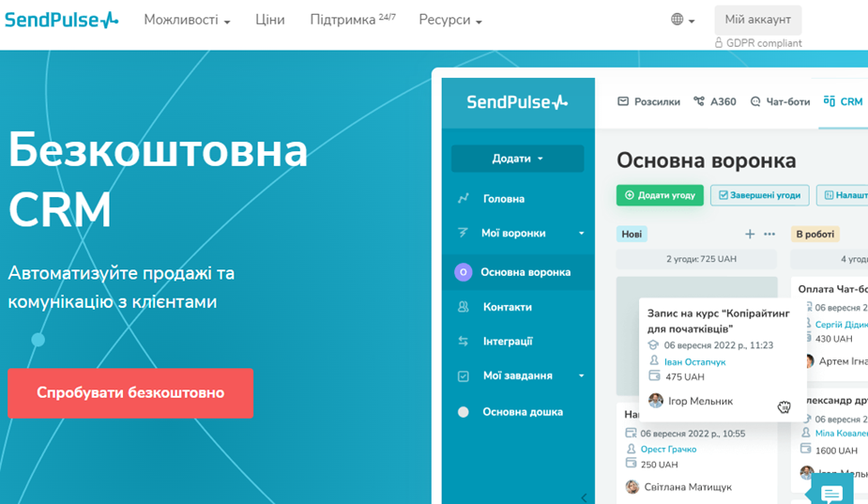This screenshot has width=868, height=504.
Task: Open the Додати dropdown in sidebar
Action: point(517,159)
